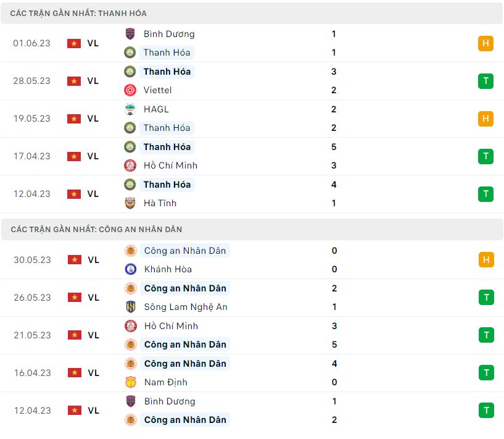Click the 26.05.23 match date

point(32,298)
